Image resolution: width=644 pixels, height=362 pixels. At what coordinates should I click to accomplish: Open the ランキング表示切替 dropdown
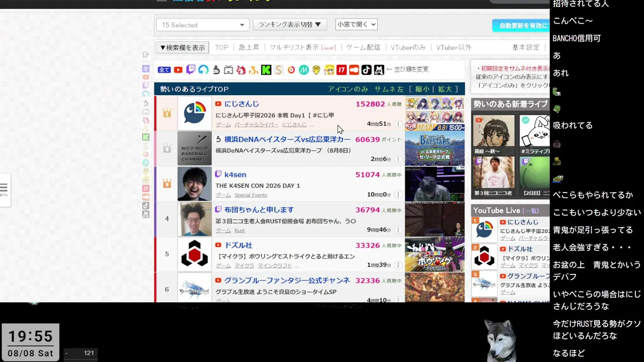290,24
